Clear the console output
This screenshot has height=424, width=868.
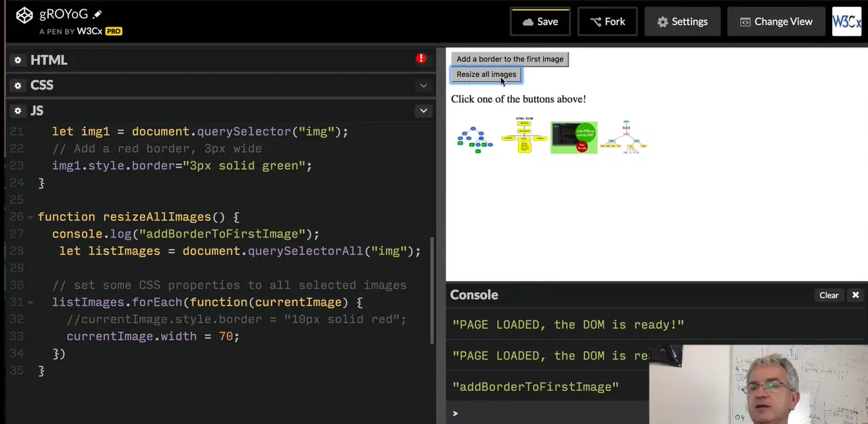[x=829, y=295]
